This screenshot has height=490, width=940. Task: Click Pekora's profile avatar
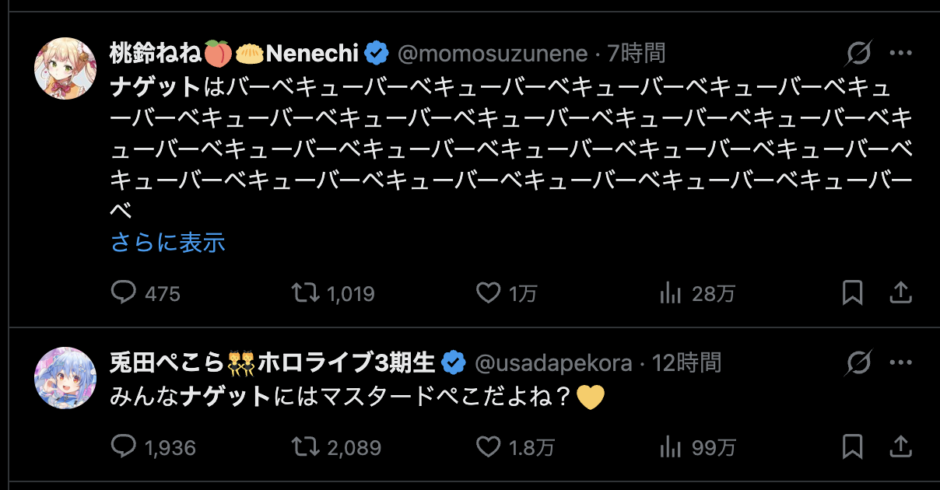tap(65, 378)
